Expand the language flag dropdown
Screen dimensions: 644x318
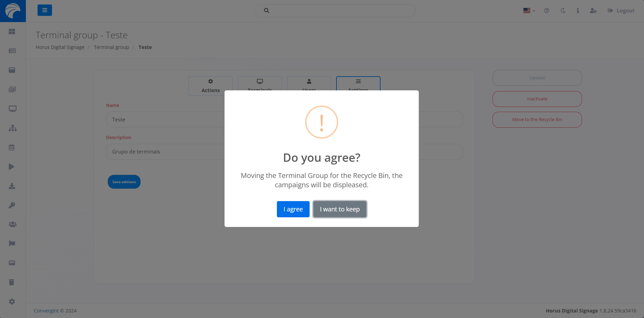529,11
